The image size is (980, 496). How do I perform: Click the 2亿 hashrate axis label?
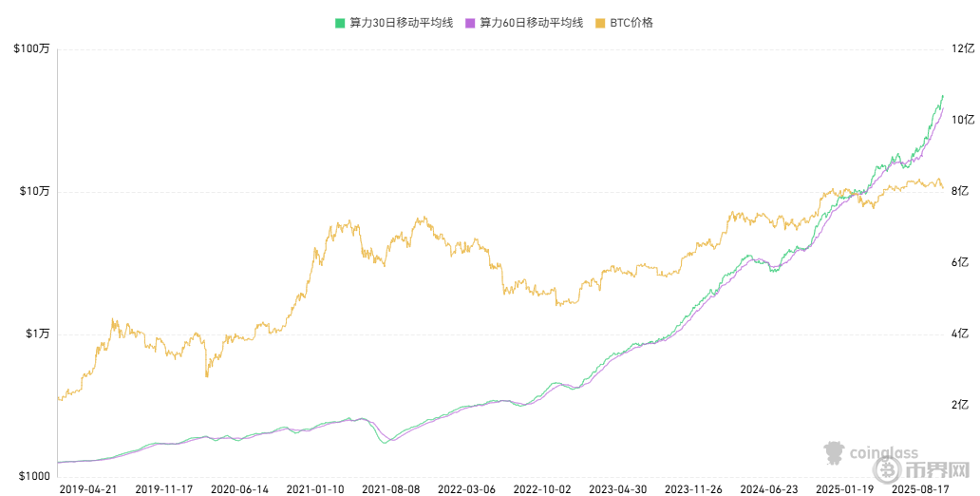tap(960, 405)
